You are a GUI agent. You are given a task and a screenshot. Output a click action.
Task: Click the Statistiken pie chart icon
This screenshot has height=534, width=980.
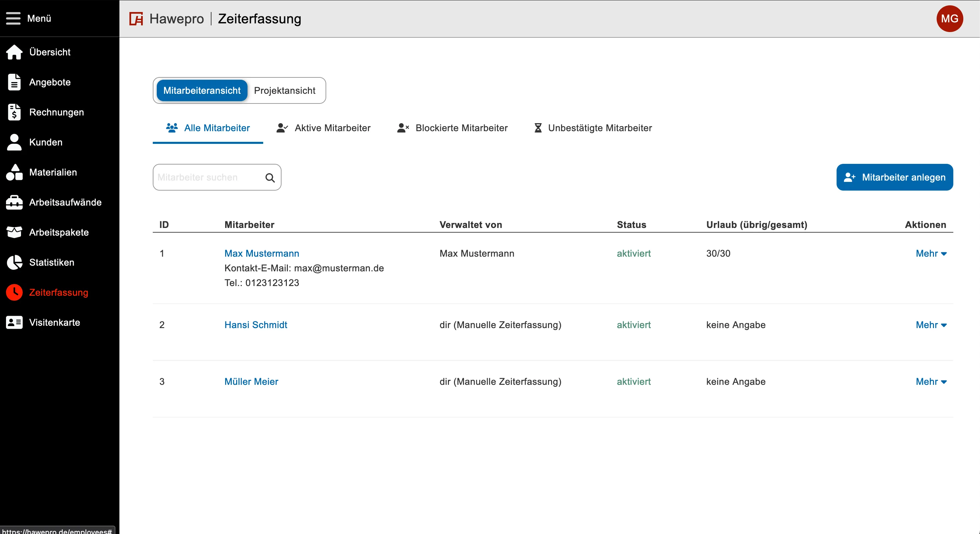[14, 263]
